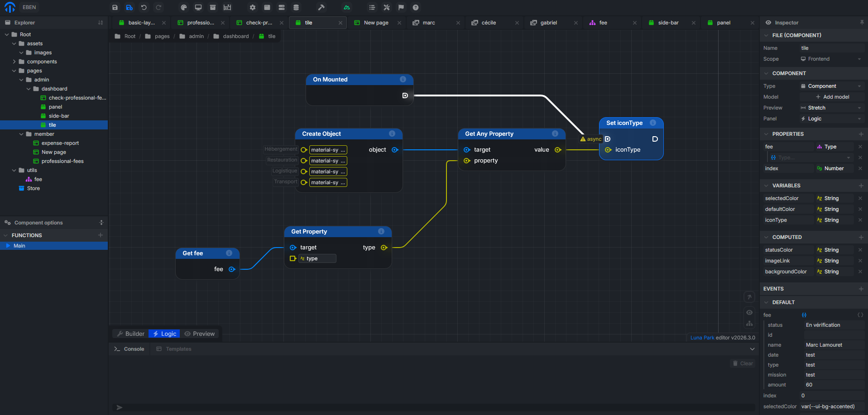The image size is (868, 415).
Task: Toggle the canvas eye visibility icon
Action: tap(749, 312)
